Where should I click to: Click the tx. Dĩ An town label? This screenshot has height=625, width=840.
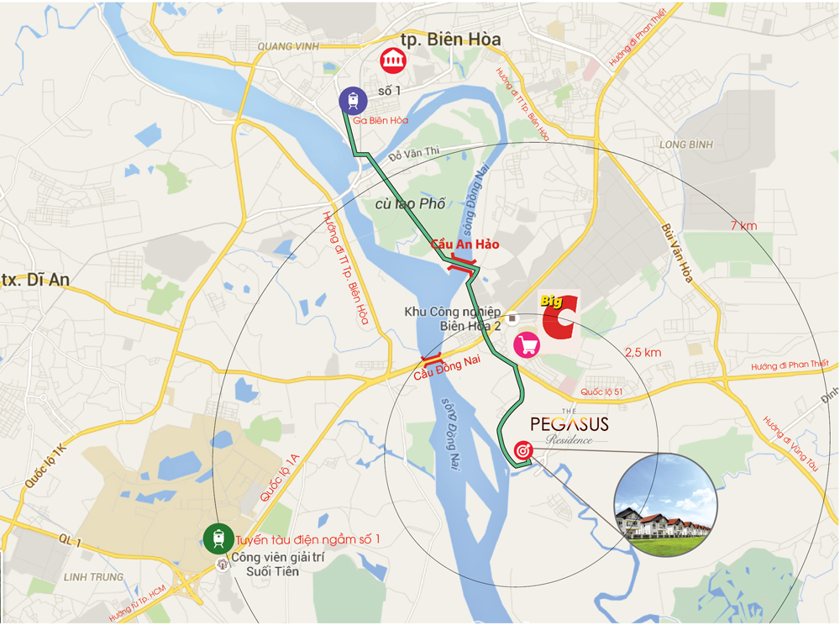pyautogui.click(x=35, y=280)
